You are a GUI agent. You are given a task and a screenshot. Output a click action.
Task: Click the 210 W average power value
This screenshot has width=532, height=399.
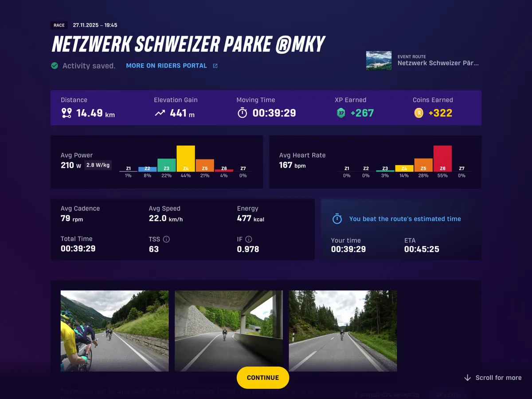click(x=71, y=166)
